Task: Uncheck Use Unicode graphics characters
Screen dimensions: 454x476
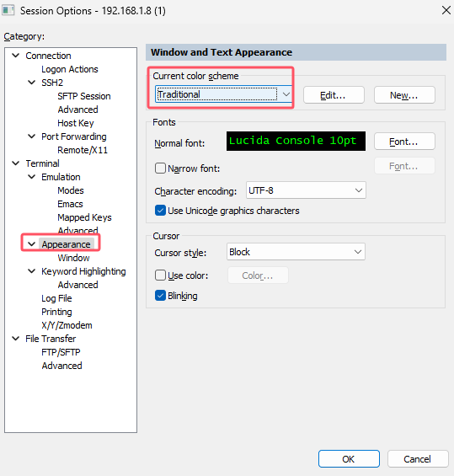Action: click(x=160, y=211)
